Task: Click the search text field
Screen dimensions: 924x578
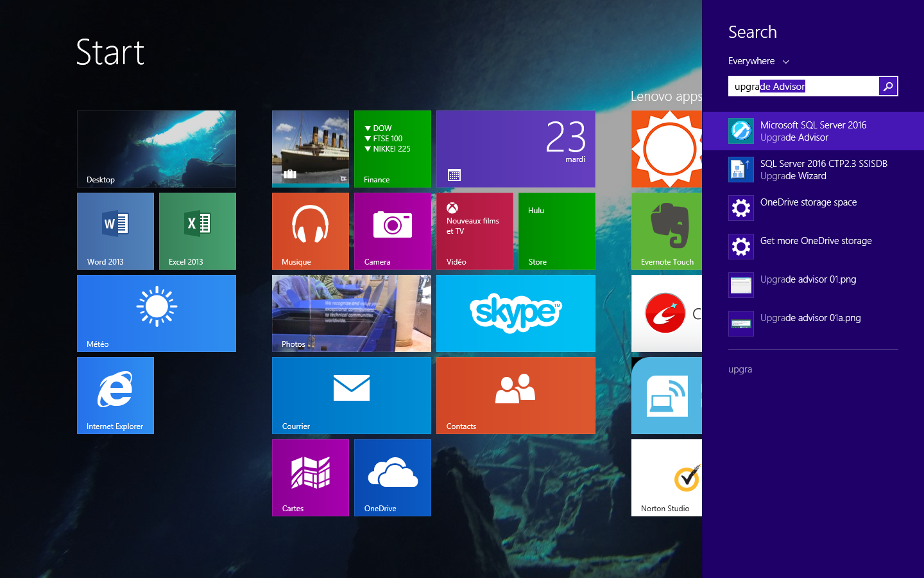Action: pyautogui.click(x=803, y=86)
